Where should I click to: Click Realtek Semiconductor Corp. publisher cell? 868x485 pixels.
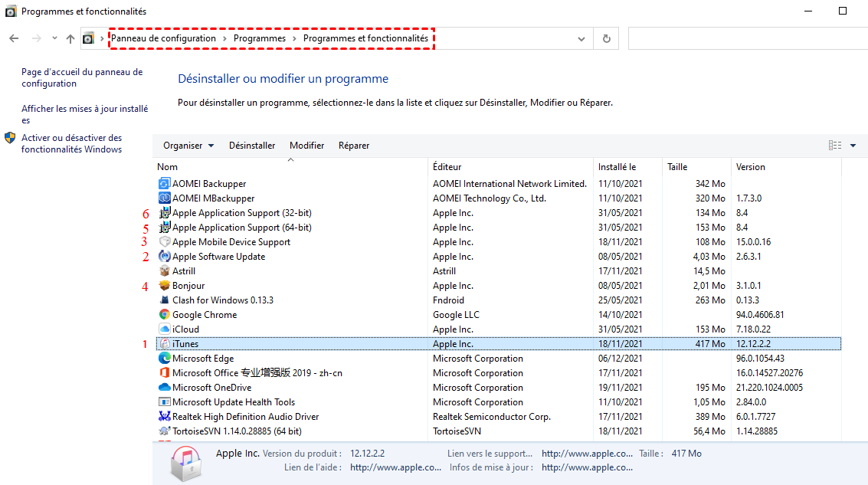[492, 416]
